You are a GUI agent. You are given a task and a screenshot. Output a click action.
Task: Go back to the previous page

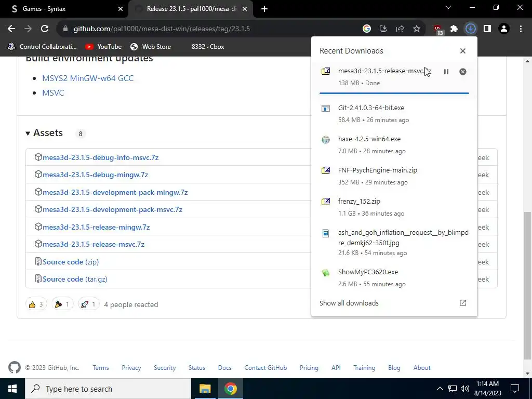point(11,29)
